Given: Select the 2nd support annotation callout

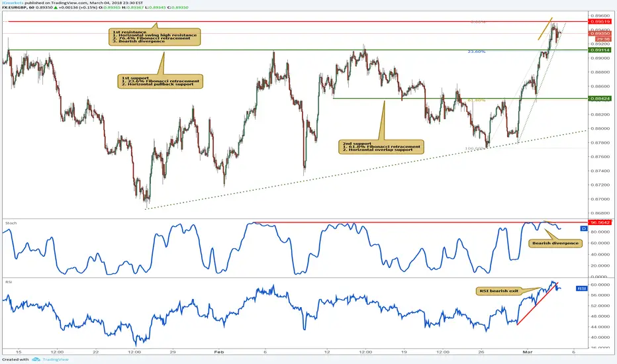Looking at the screenshot, I should pyautogui.click(x=381, y=146).
